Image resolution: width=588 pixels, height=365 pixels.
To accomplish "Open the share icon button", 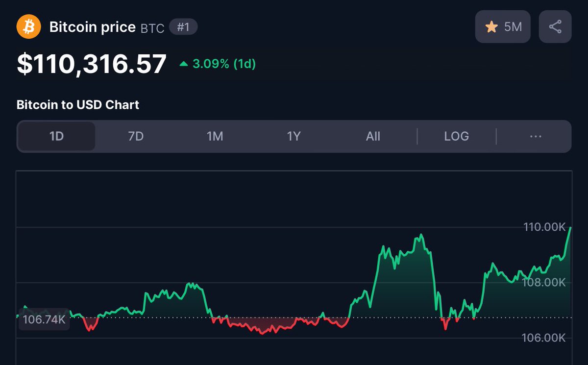I will pyautogui.click(x=555, y=26).
